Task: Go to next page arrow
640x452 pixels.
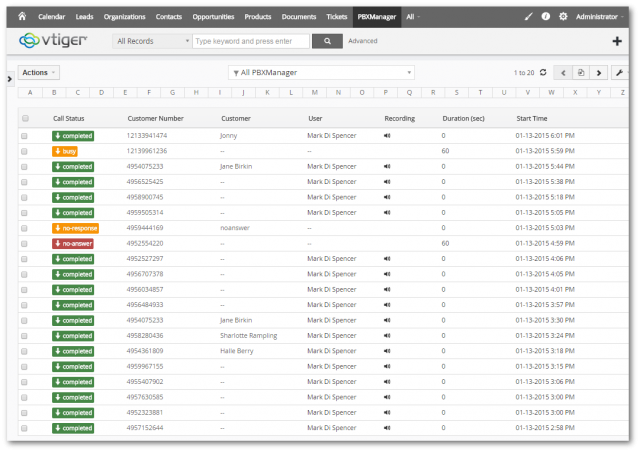Action: pyautogui.click(x=599, y=73)
